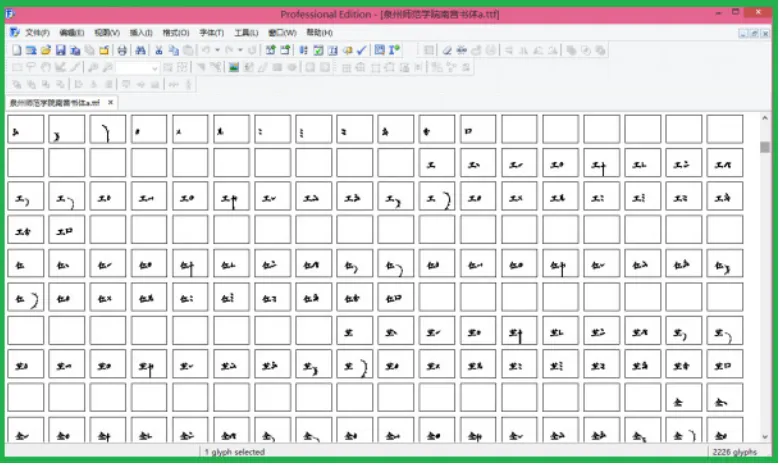This screenshot has width=780, height=466.
Task: Open the 工具(L) menu
Action: 246,33
